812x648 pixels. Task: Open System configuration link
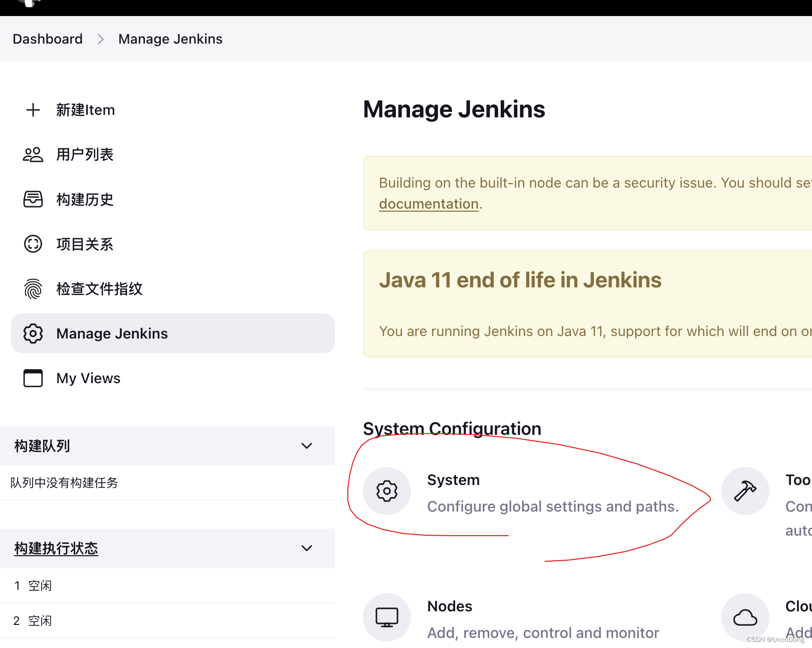(453, 480)
